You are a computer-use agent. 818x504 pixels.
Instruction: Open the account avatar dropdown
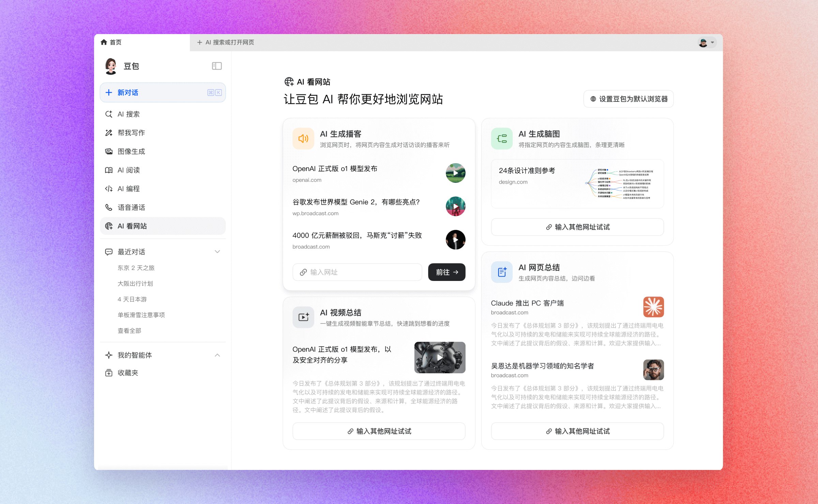[706, 42]
